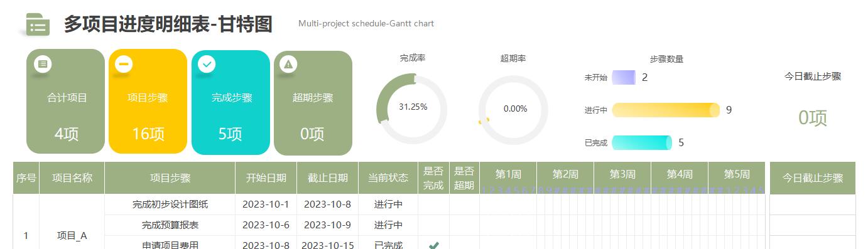
Task: Click the green folder list icon beside the title
Action: 38,24
